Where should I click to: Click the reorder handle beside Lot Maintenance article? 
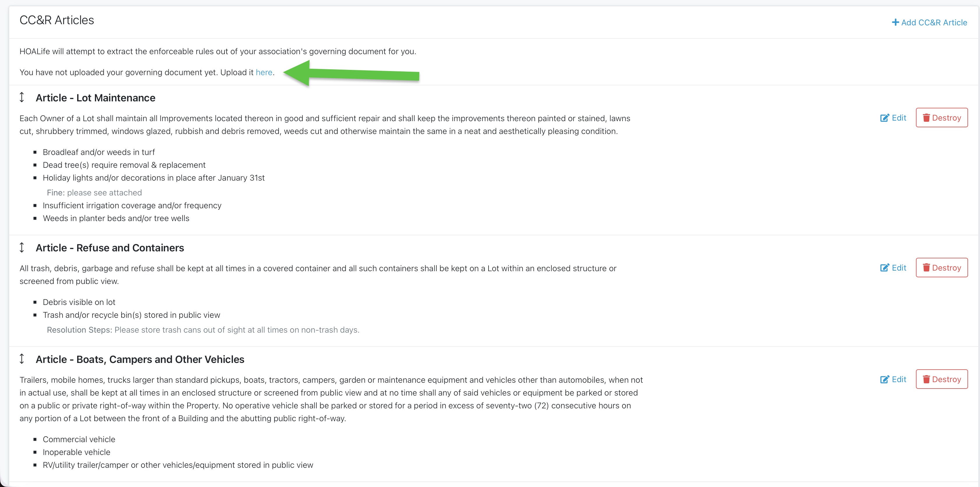(22, 97)
